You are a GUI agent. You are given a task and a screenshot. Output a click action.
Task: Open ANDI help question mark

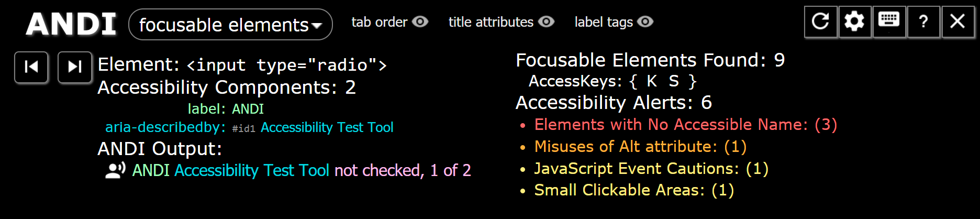[923, 21]
